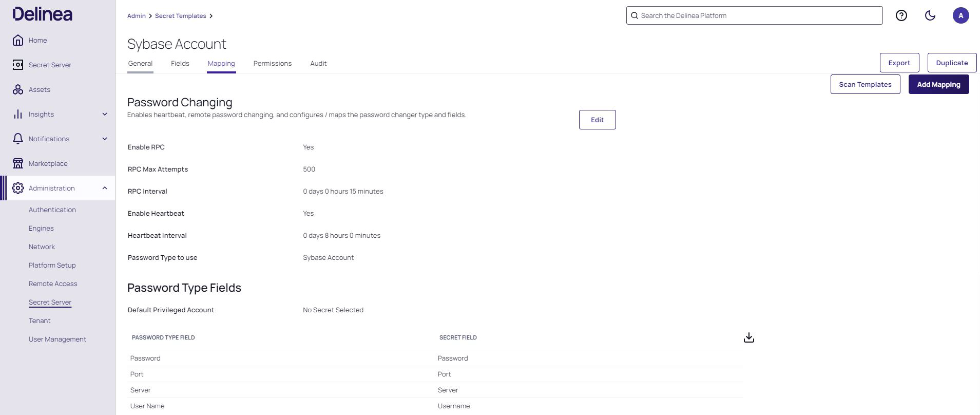Expand the Notifications submenu chevron
The width and height of the screenshot is (980, 415).
click(105, 139)
